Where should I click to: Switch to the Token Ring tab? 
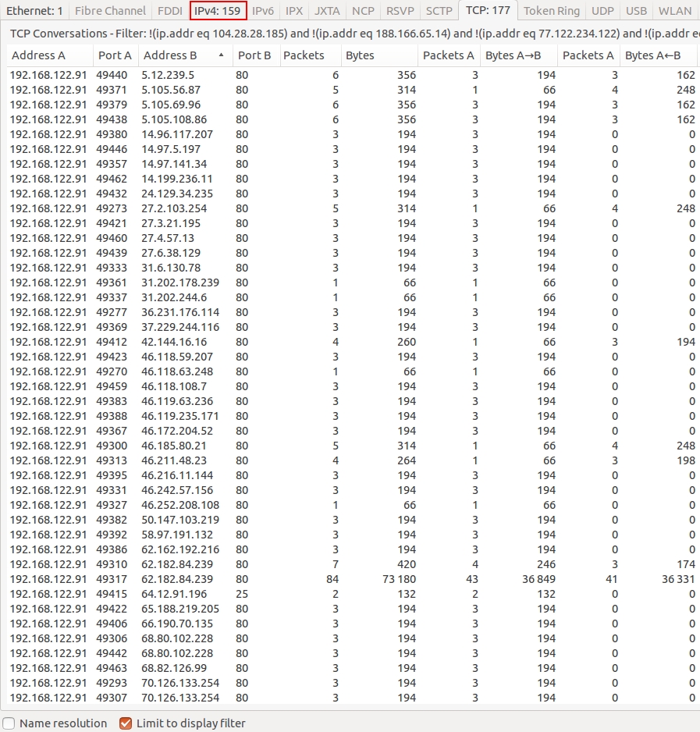(x=551, y=11)
